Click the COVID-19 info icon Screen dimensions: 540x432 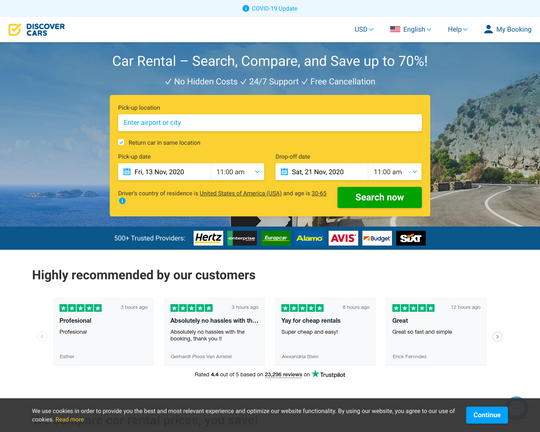pyautogui.click(x=246, y=9)
